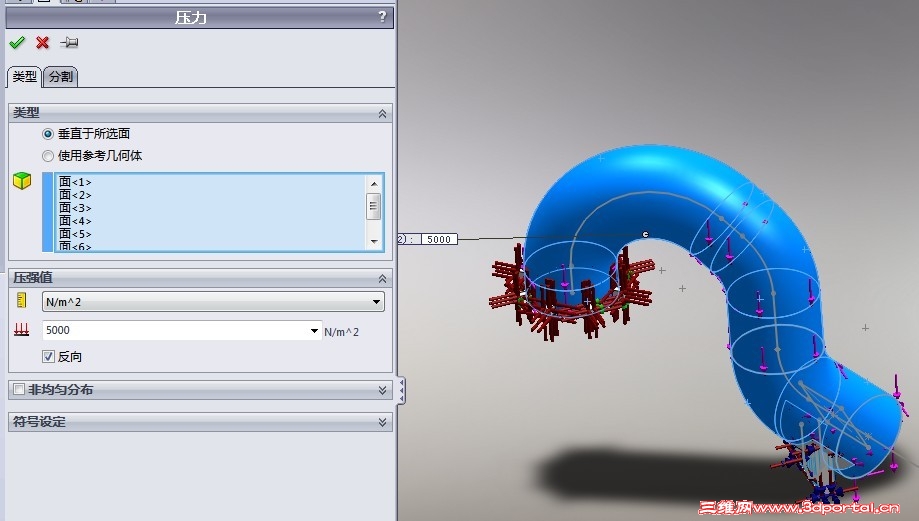
Task: Switch to the 类型 tab
Action: pyautogui.click(x=24, y=76)
